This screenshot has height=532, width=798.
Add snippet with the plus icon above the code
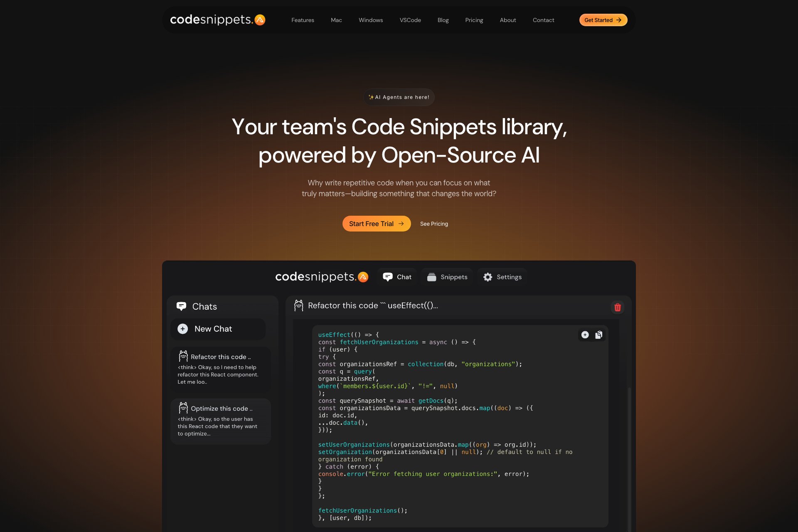click(585, 335)
